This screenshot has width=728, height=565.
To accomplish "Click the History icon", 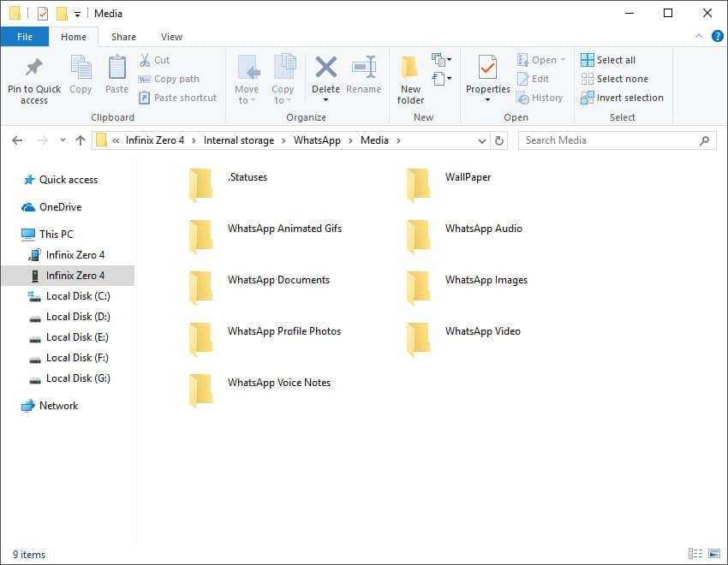I will (522, 98).
